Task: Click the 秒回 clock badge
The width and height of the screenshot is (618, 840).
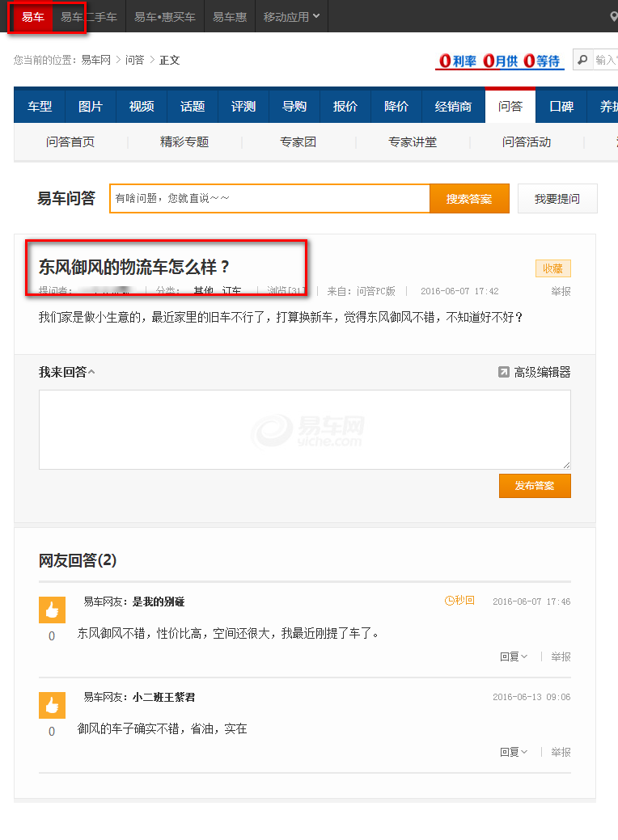Action: tap(459, 601)
